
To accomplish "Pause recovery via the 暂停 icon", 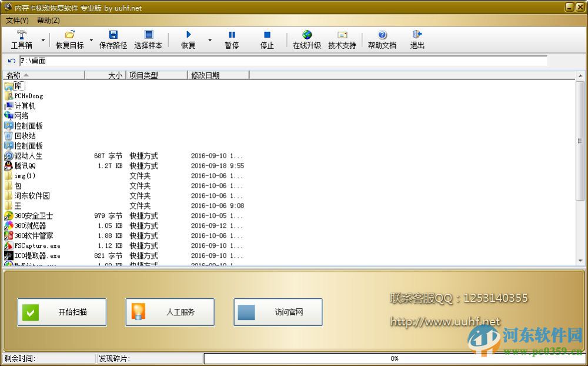I will 232,34.
